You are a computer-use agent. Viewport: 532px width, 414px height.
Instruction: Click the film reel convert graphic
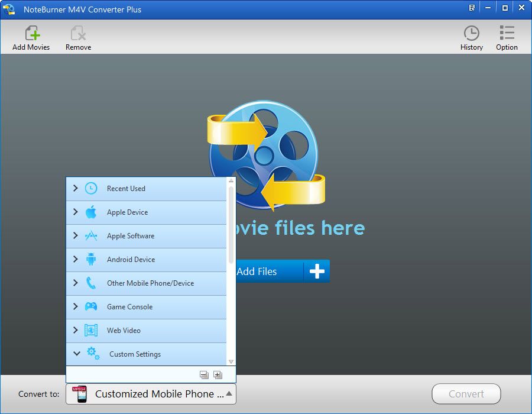pyautogui.click(x=266, y=155)
